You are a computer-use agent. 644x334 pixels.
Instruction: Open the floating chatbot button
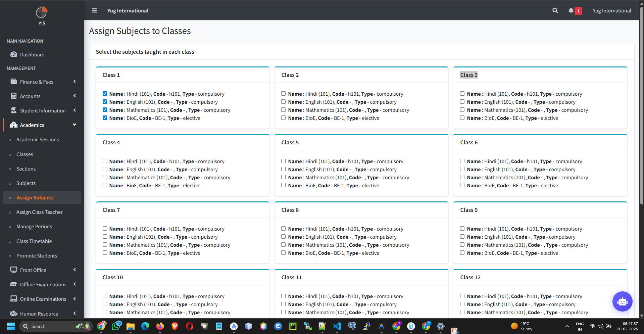(x=622, y=301)
